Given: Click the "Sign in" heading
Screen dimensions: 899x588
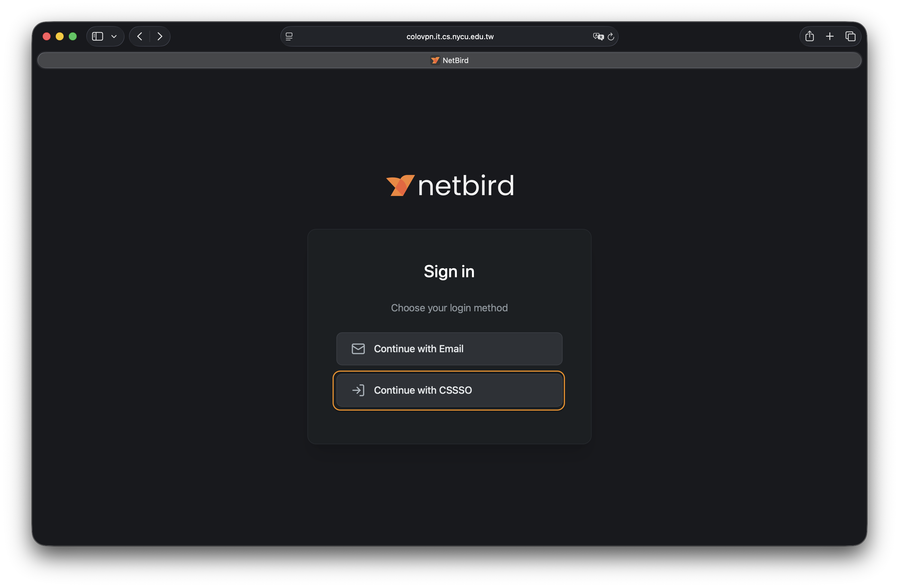Looking at the screenshot, I should pyautogui.click(x=449, y=272).
